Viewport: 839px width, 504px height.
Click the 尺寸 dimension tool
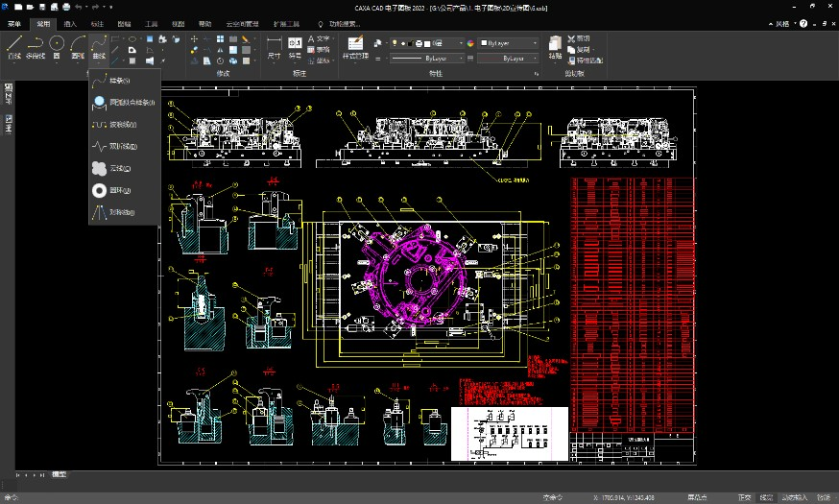[x=274, y=48]
